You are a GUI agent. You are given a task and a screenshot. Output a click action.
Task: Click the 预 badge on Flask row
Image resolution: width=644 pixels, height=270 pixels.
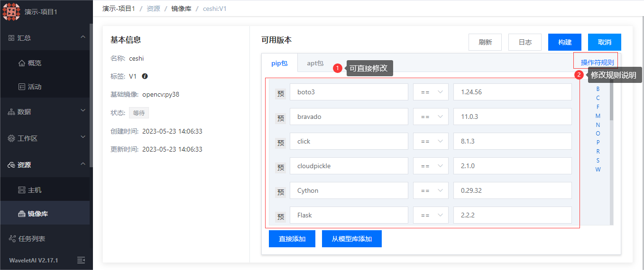(x=281, y=216)
